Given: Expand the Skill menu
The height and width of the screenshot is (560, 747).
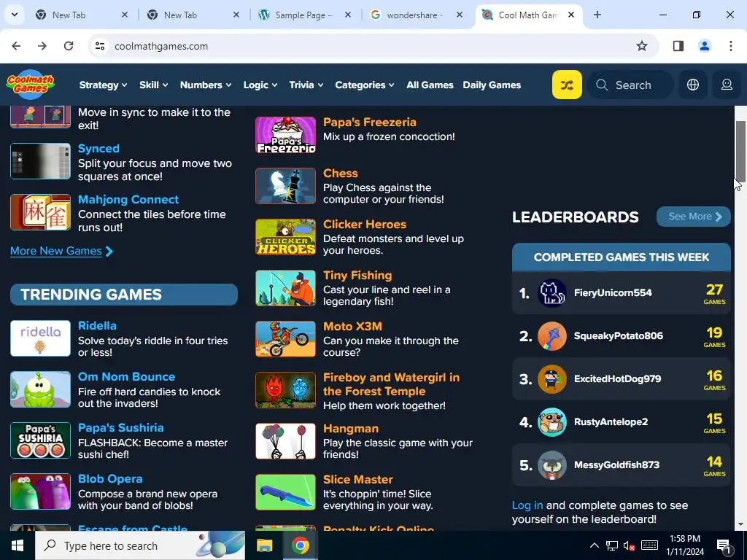Looking at the screenshot, I should click(x=153, y=85).
